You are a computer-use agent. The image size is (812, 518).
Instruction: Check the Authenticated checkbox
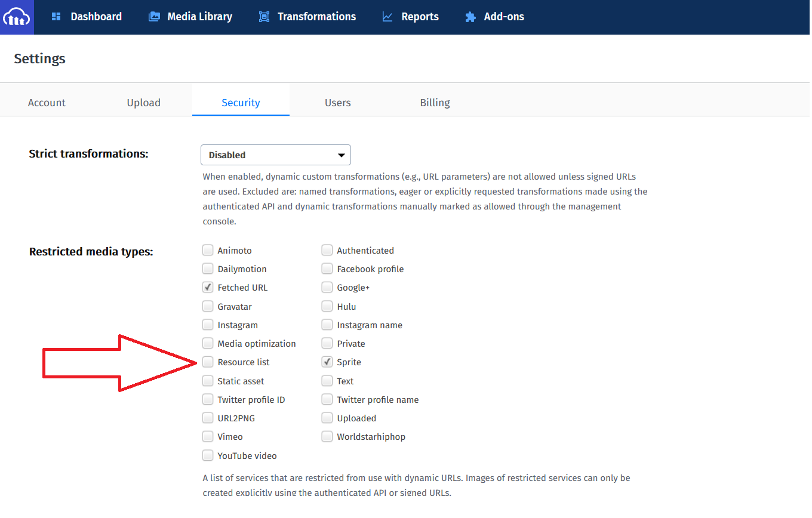point(327,250)
